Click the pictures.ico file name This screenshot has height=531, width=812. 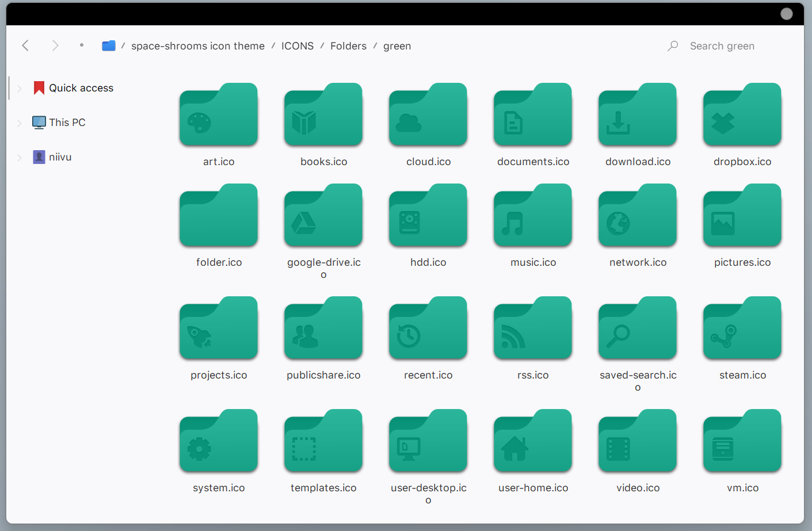click(x=742, y=262)
